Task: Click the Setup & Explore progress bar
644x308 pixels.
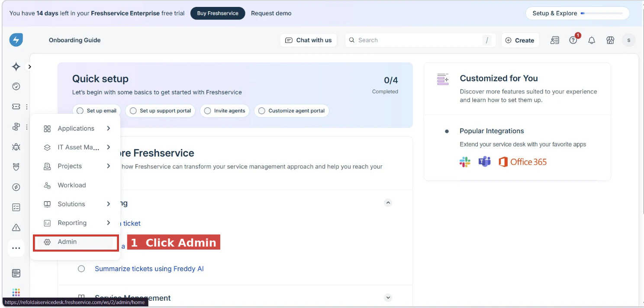Action: pos(602,13)
